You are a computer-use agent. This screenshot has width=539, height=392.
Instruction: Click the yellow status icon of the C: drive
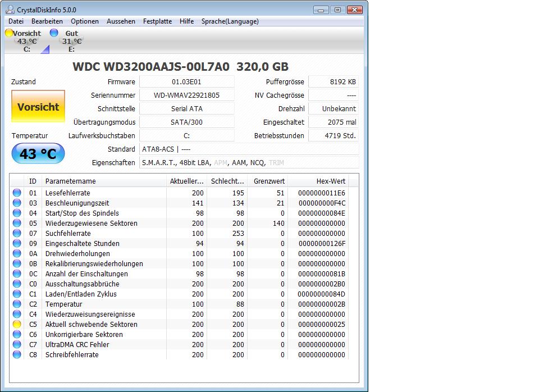[x=8, y=33]
